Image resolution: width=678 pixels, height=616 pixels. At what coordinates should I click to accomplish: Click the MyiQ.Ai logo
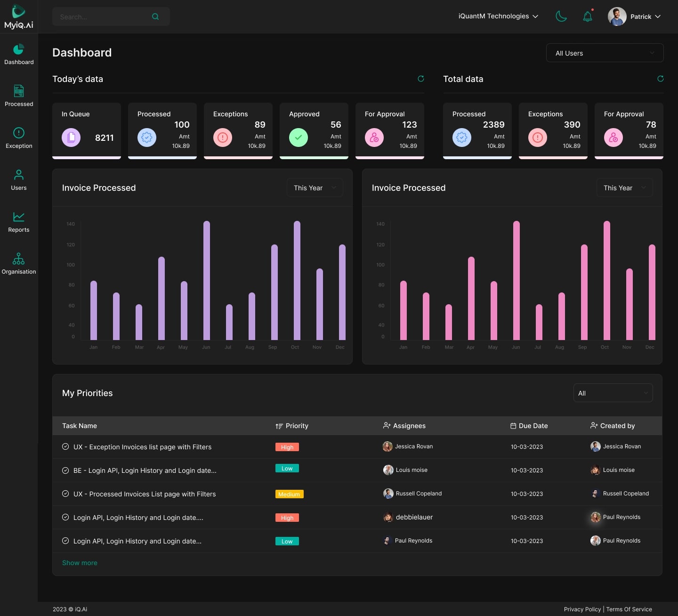click(x=19, y=17)
